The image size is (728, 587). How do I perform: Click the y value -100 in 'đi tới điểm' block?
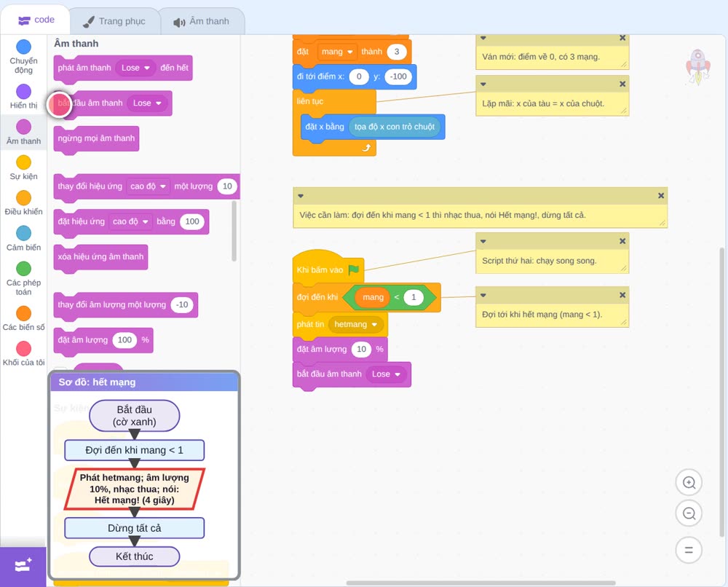pyautogui.click(x=398, y=76)
